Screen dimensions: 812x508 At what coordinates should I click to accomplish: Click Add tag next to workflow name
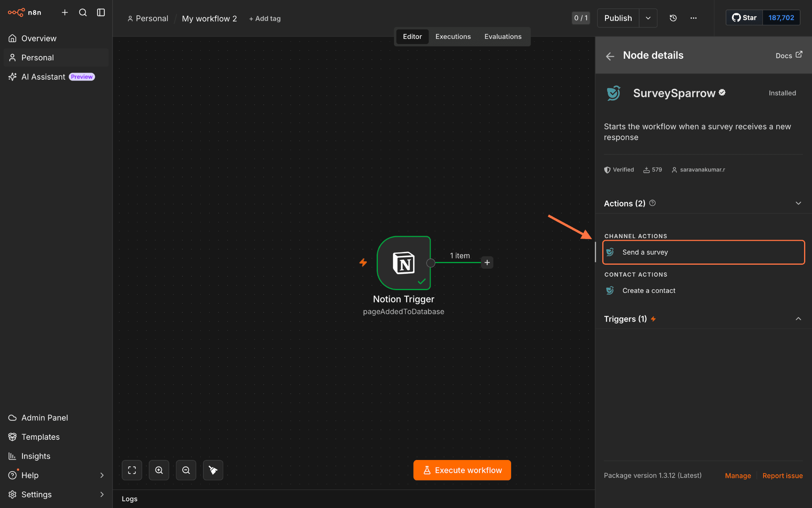[265, 19]
